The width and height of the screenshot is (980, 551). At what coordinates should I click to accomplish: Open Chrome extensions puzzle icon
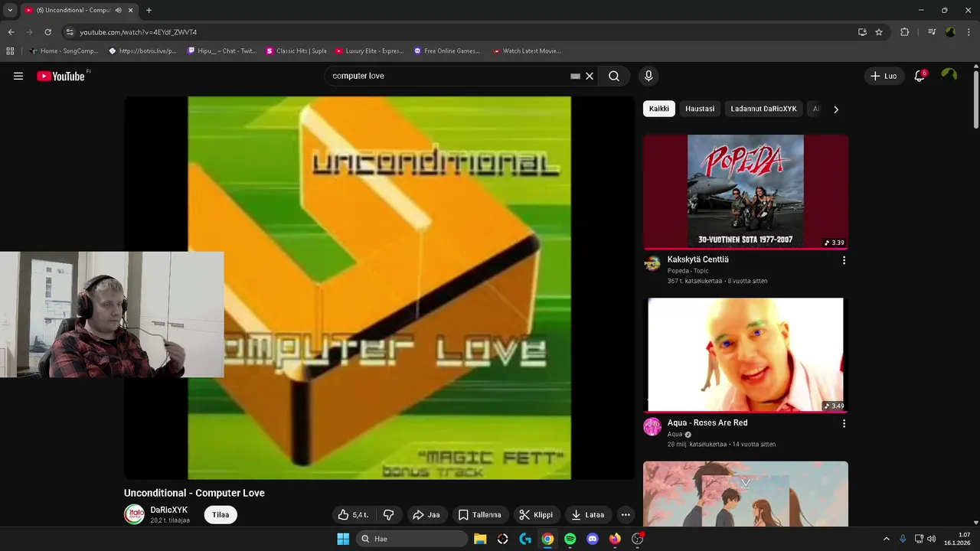[905, 32]
